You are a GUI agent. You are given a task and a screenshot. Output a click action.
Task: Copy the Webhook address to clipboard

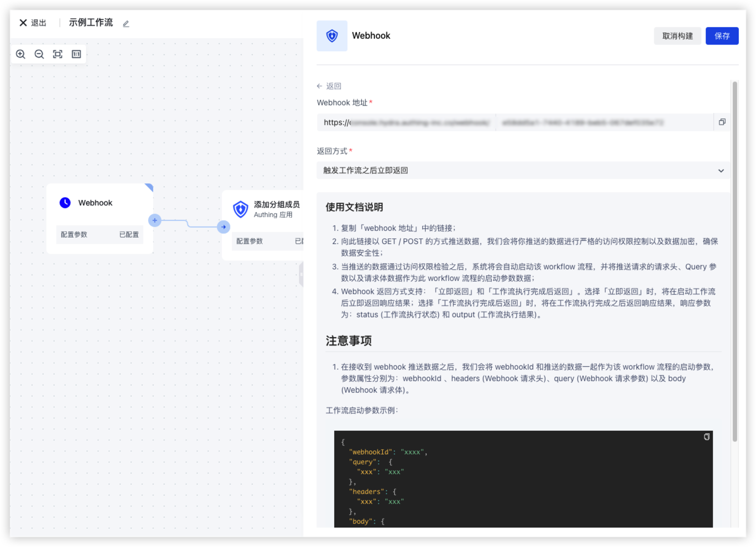coord(722,122)
